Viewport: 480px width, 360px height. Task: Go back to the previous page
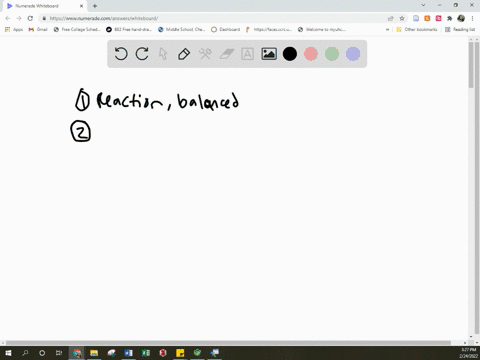pos(8,18)
